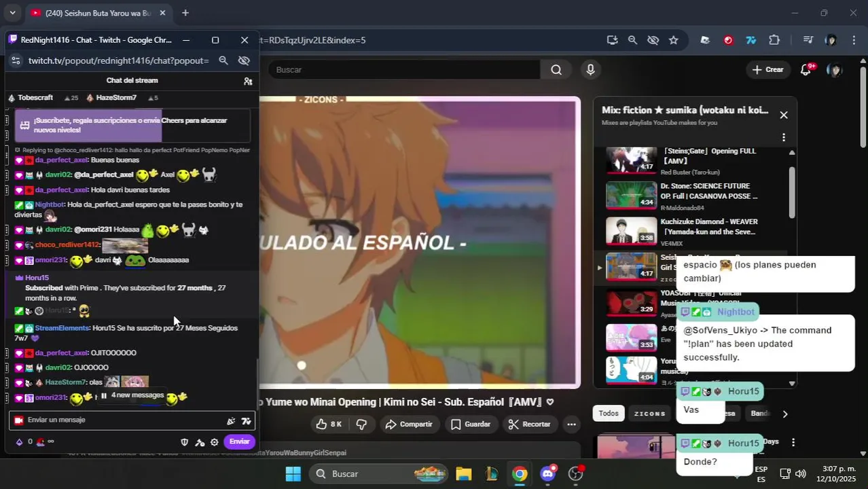Click the mod tools hammer icon in chat
This screenshot has width=868, height=489.
(x=200, y=442)
